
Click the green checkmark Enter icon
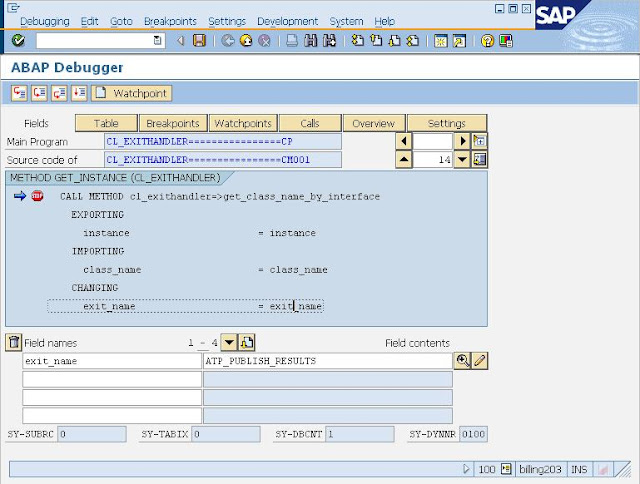pyautogui.click(x=18, y=40)
